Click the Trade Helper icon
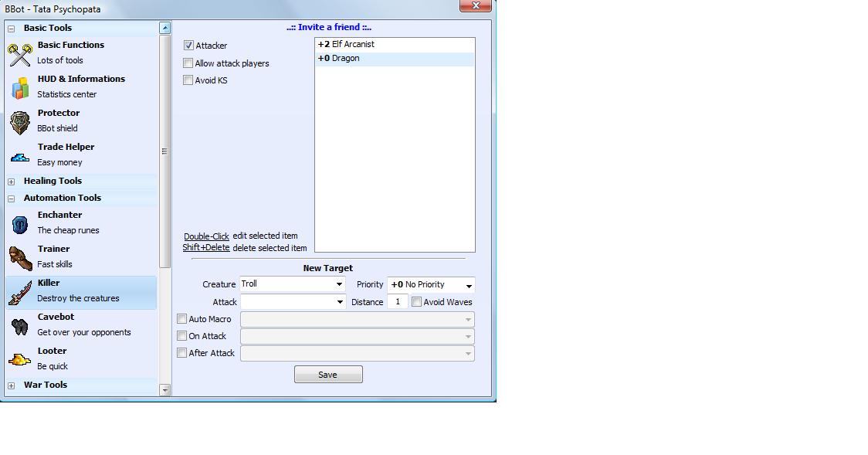Image resolution: width=868 pixels, height=455 pixels. [x=20, y=156]
